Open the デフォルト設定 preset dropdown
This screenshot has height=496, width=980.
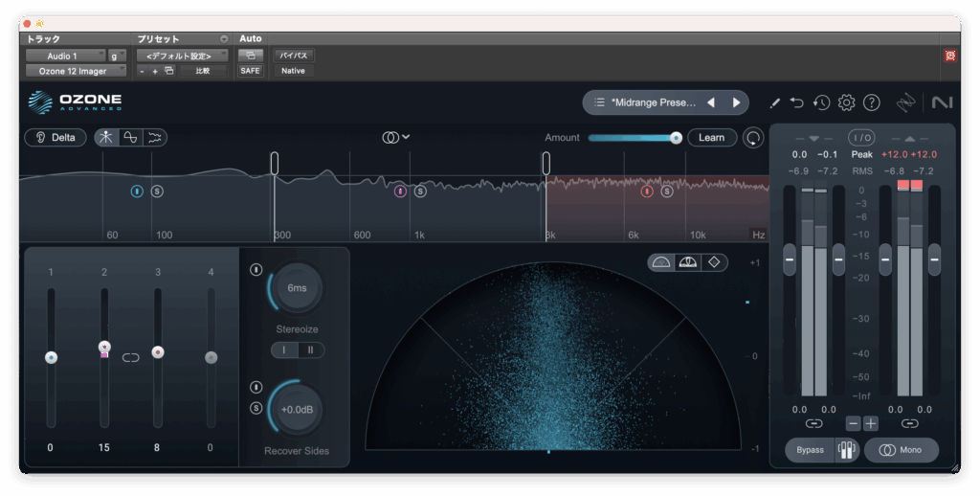pyautogui.click(x=181, y=56)
